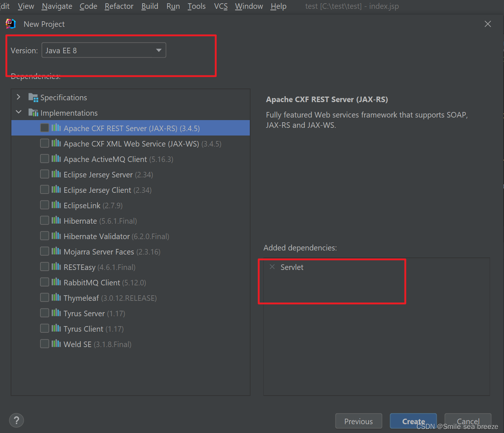Tick the Eclipse Jersey Server checkbox
504x433 pixels.
point(44,174)
